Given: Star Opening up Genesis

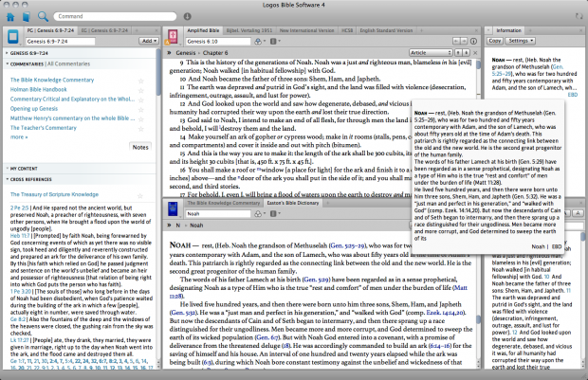Looking at the screenshot, I should coord(141,109).
